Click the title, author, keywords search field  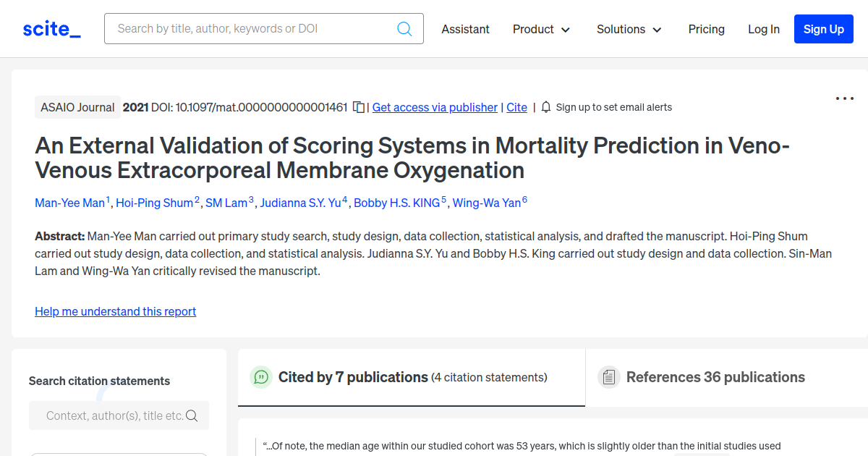click(x=253, y=29)
